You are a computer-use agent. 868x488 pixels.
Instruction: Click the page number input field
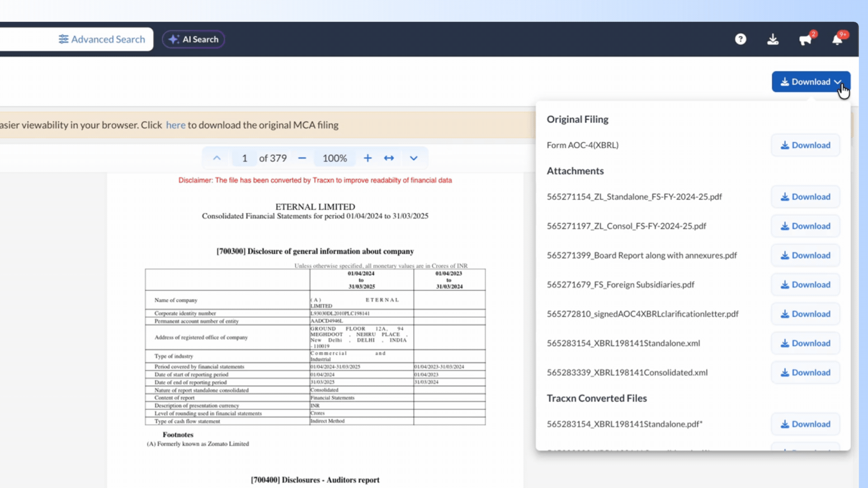pos(245,158)
